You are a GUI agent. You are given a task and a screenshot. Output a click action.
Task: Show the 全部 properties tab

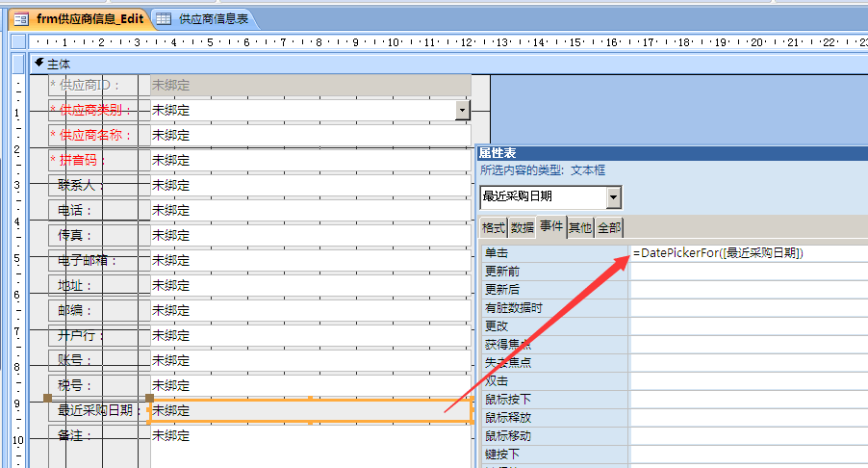coord(609,227)
